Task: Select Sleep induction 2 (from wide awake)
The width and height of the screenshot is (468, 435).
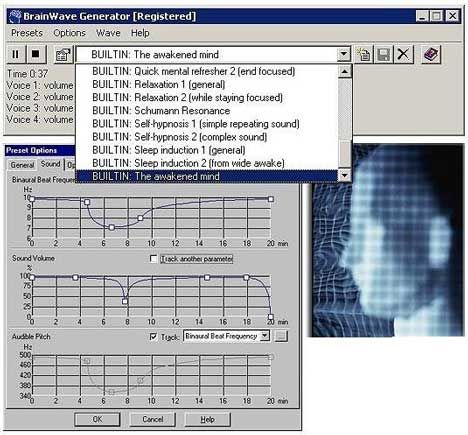Action: point(207,163)
